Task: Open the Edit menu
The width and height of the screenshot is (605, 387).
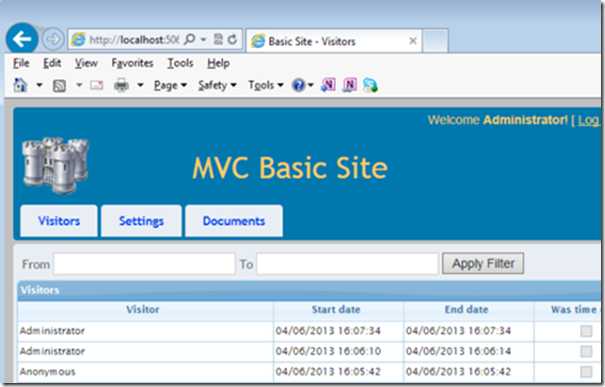Action: click(52, 63)
